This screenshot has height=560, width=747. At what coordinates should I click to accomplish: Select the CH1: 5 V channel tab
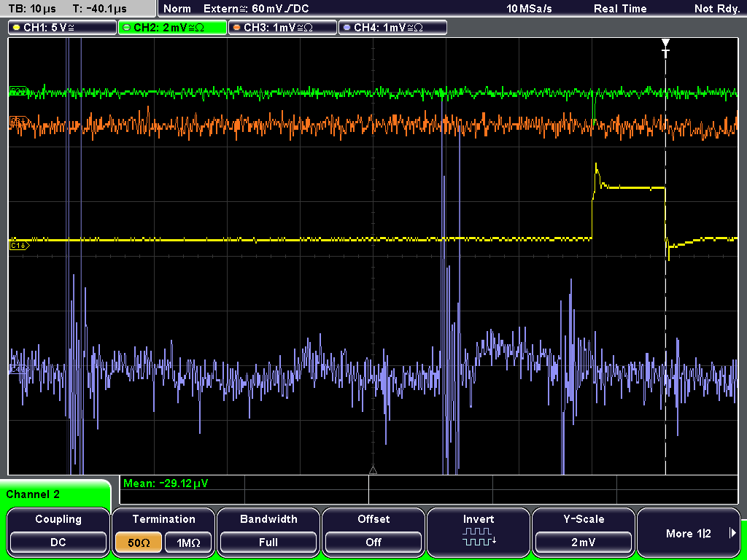coord(62,28)
